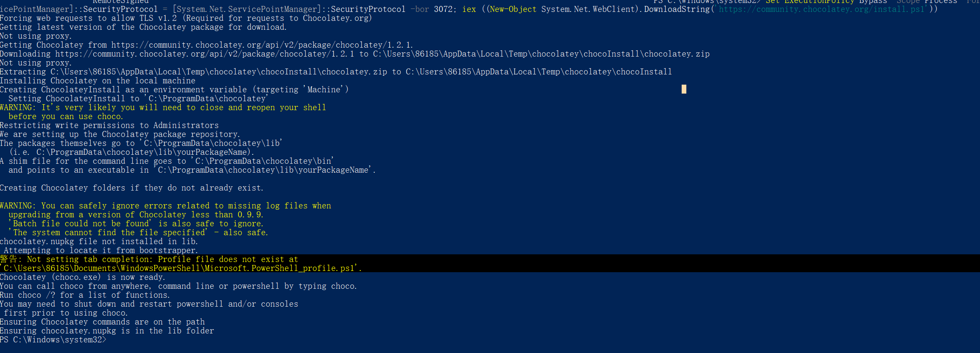Click the blinking block cursor in the terminal
Viewport: 980px width, 353px height.
(684, 89)
